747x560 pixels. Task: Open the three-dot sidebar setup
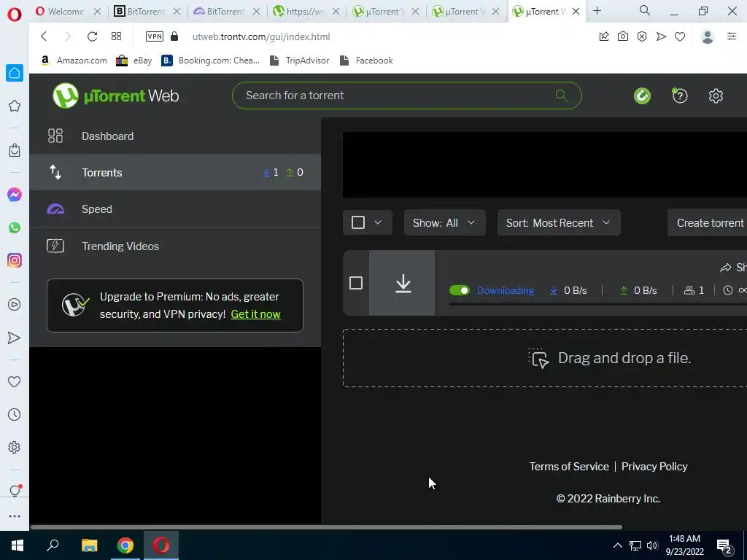pyautogui.click(x=15, y=516)
